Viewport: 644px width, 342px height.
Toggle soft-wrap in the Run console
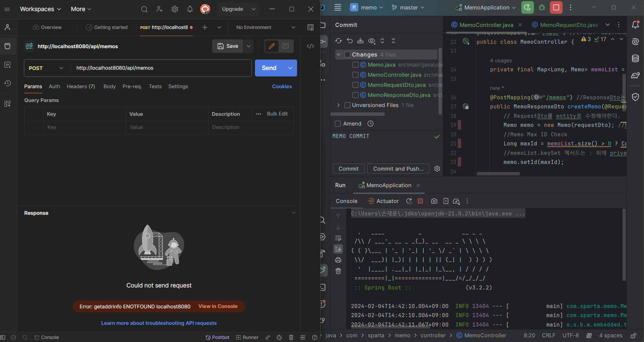tap(338, 238)
